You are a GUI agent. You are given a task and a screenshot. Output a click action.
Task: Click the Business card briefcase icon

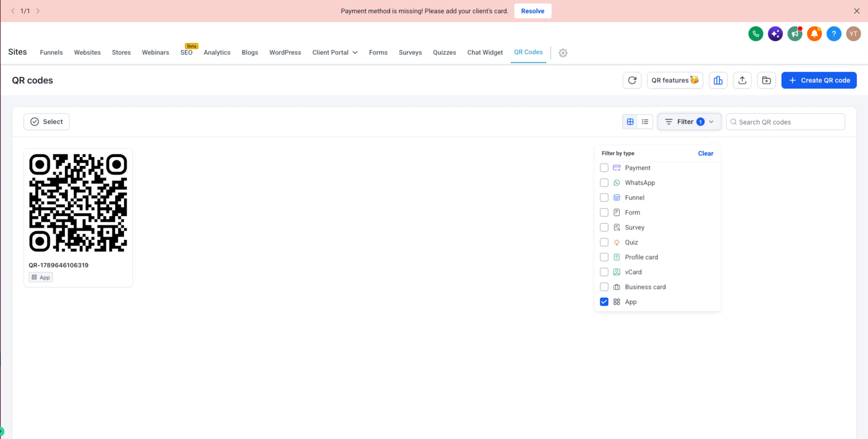[x=616, y=287]
